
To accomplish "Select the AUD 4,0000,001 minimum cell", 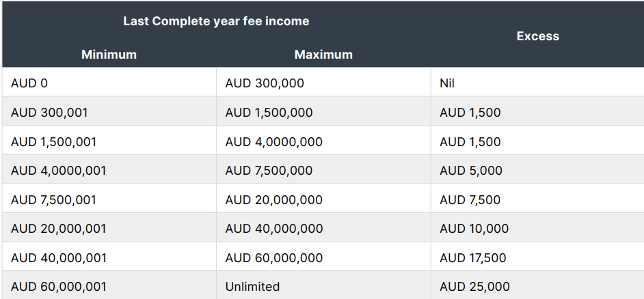I will click(58, 171).
